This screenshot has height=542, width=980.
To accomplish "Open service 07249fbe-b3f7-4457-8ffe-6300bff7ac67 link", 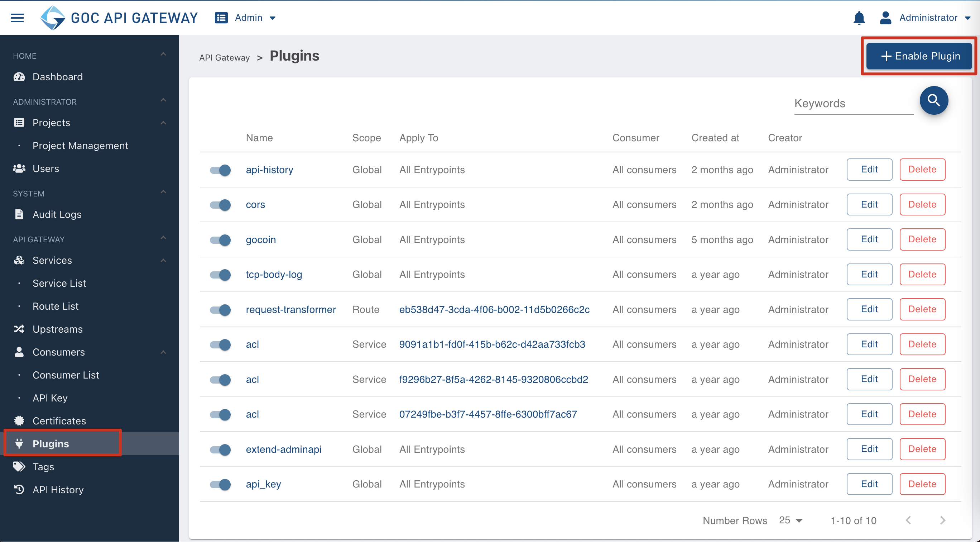I will tap(488, 414).
